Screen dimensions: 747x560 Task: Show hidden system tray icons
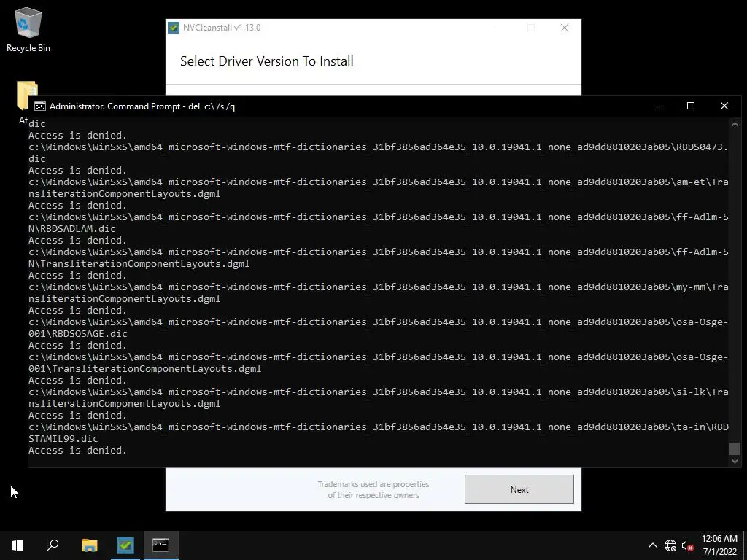653,545
